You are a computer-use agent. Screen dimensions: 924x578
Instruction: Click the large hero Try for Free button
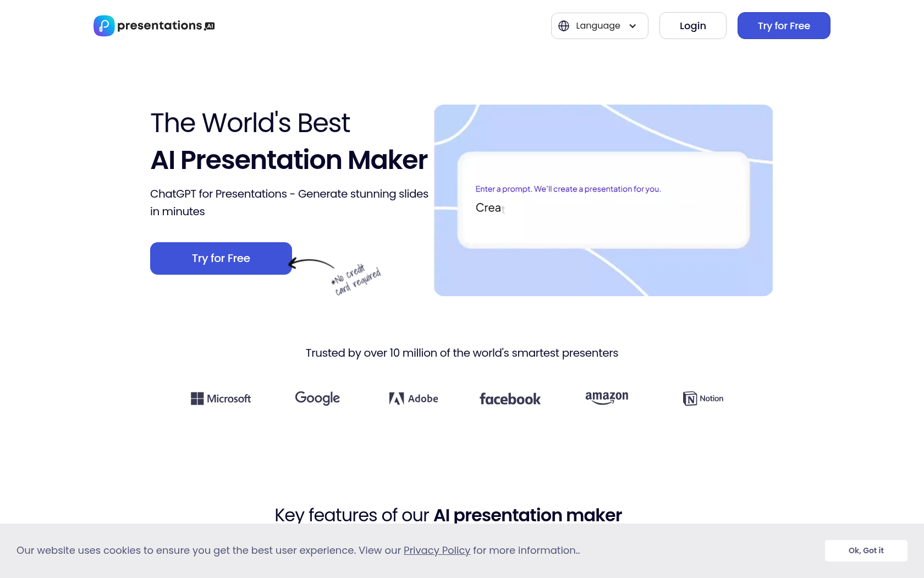pos(221,258)
